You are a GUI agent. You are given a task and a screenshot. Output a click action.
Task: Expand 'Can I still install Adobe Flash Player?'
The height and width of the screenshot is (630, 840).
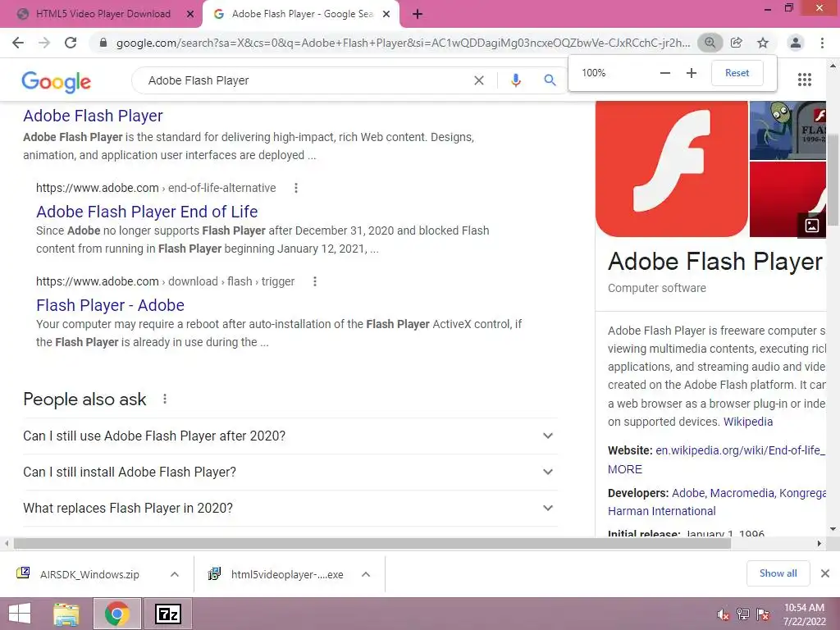coord(290,472)
